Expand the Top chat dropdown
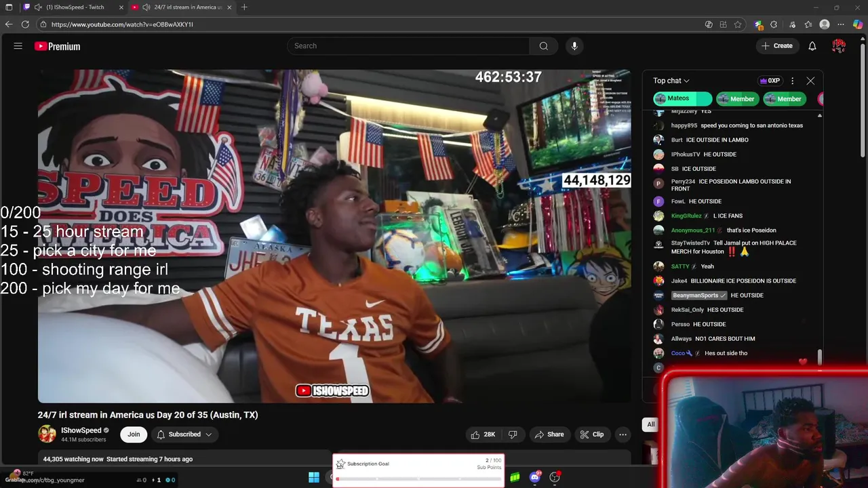This screenshot has height=488, width=868. tap(671, 81)
